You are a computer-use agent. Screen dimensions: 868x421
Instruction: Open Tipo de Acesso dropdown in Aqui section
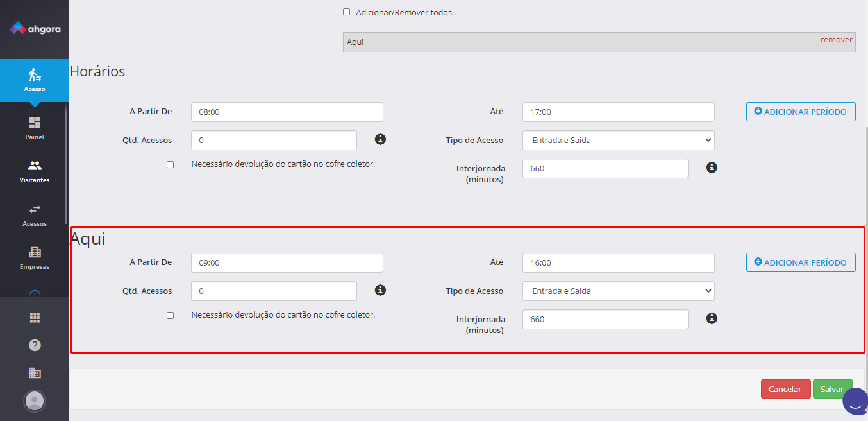point(618,291)
